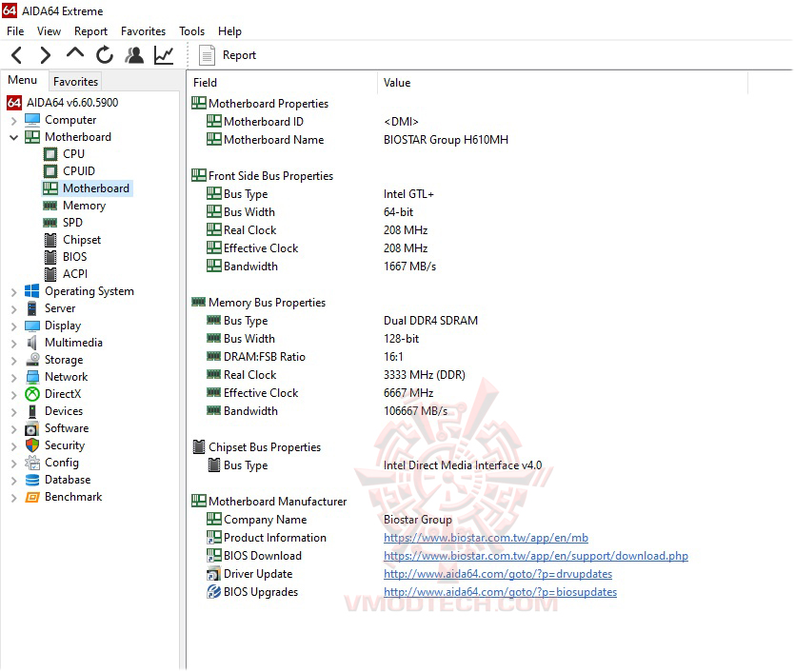
Task: Open the Tools menu
Action: pos(191,30)
